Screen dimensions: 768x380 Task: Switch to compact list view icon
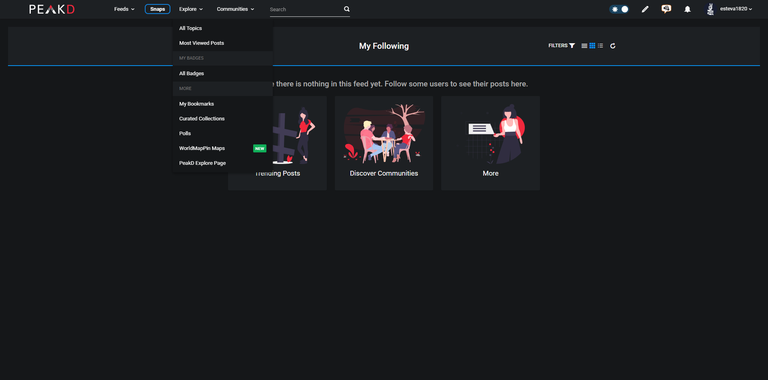tap(600, 46)
